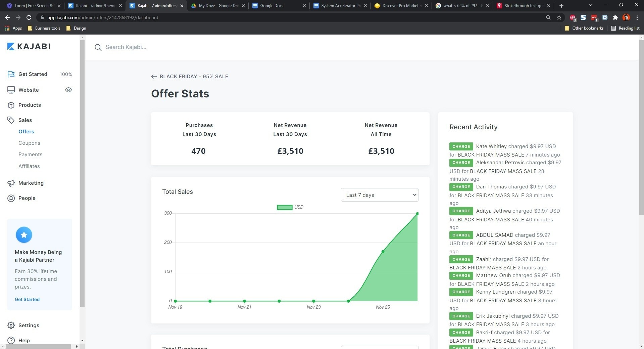Click the Sales menu label in sidebar
The image size is (644, 349).
coord(25,120)
